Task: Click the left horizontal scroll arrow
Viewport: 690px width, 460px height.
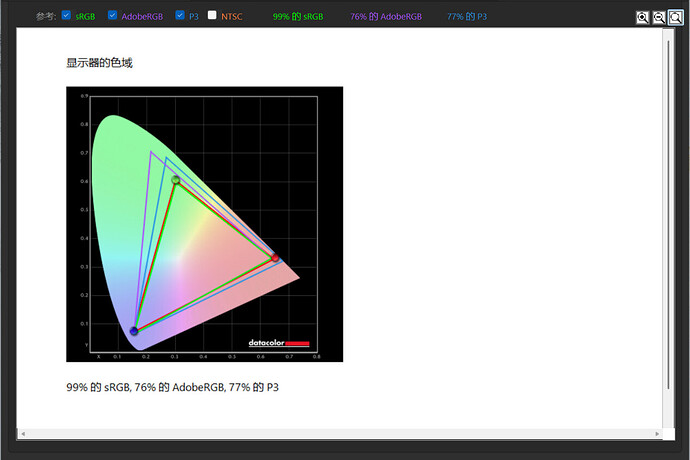Action: point(23,434)
